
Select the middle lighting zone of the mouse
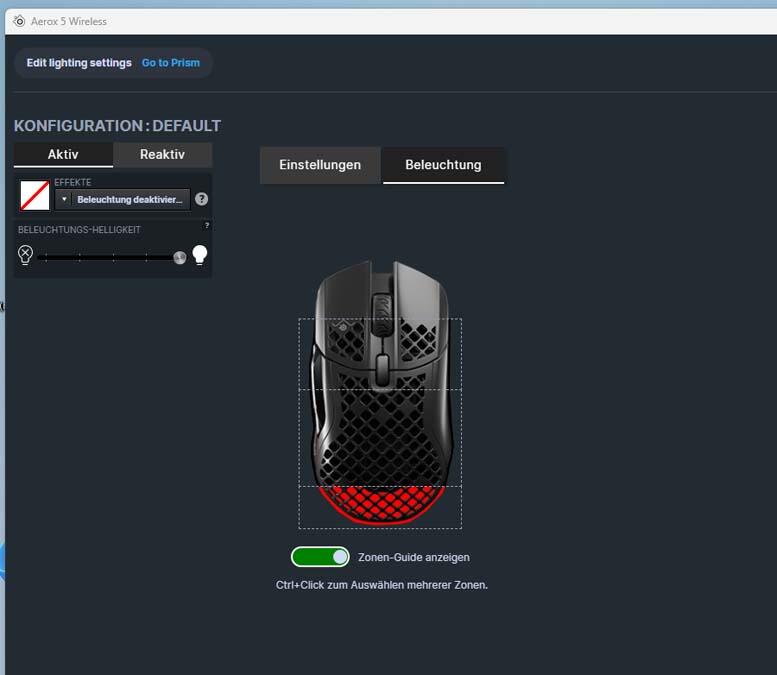click(380, 438)
